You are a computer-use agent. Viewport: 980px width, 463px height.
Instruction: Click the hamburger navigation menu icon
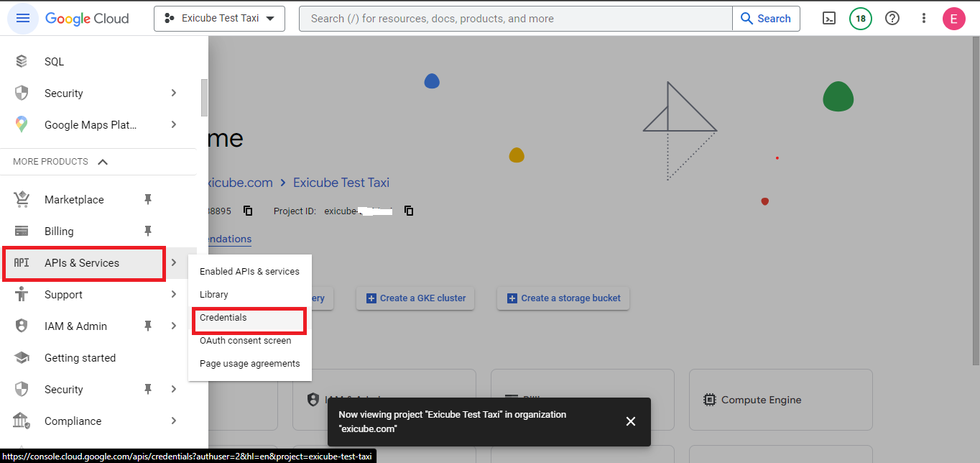click(x=22, y=19)
